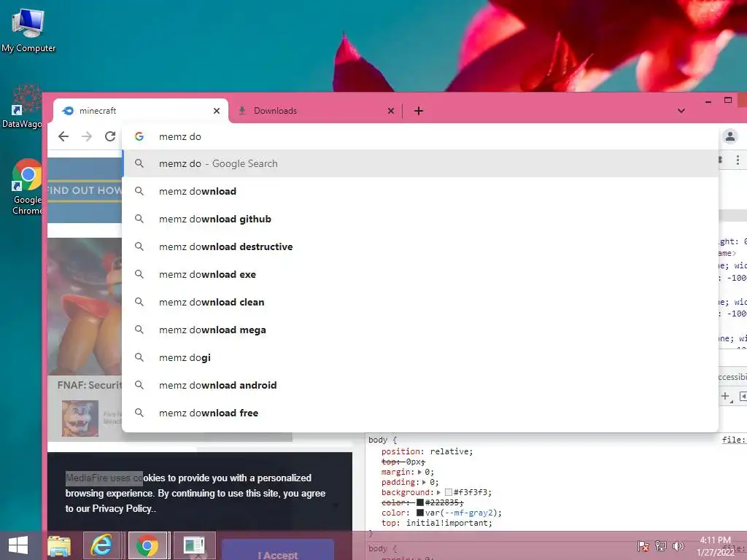Open a new tab with the plus button
The image size is (747, 560).
418,111
